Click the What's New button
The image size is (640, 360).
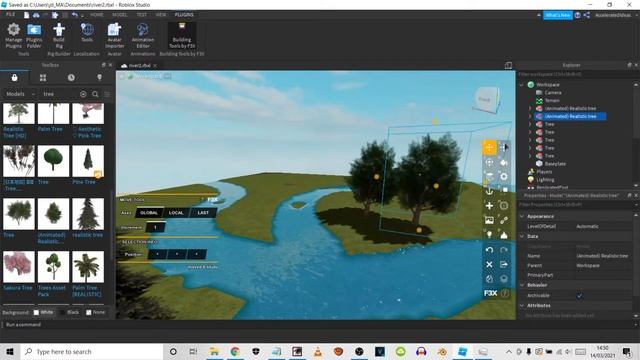(558, 15)
